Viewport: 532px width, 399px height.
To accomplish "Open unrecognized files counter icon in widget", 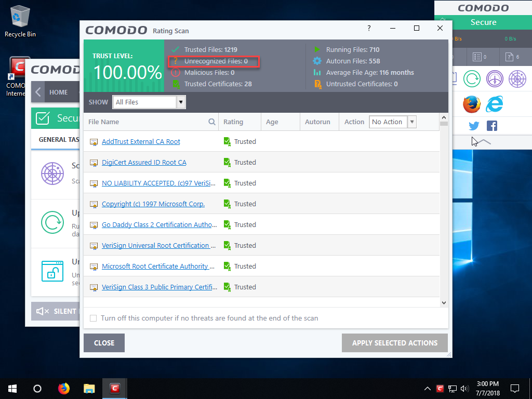I will (512, 57).
